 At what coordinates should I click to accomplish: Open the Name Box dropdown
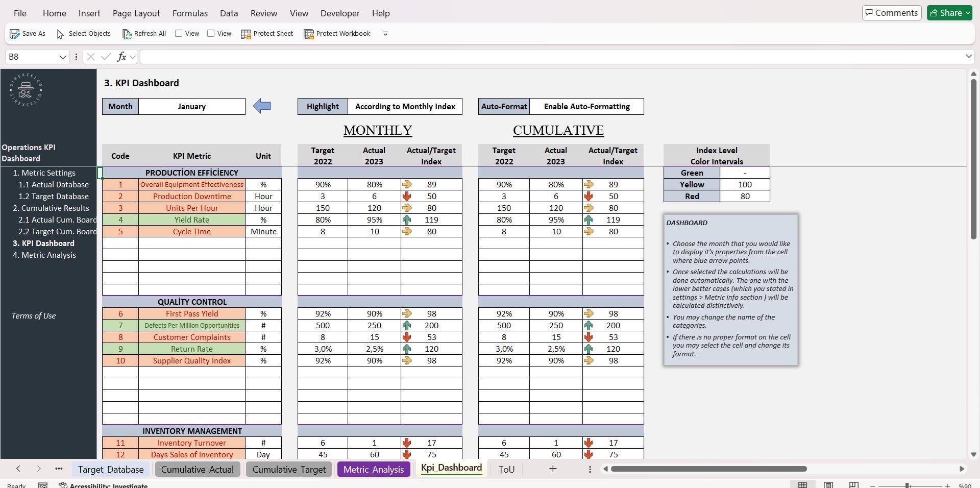[63, 57]
